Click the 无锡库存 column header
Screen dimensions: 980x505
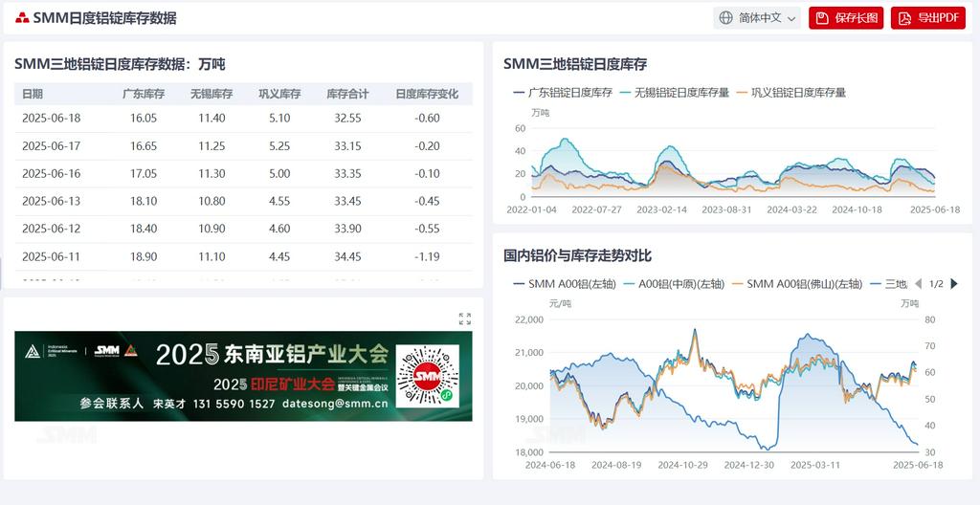212,94
